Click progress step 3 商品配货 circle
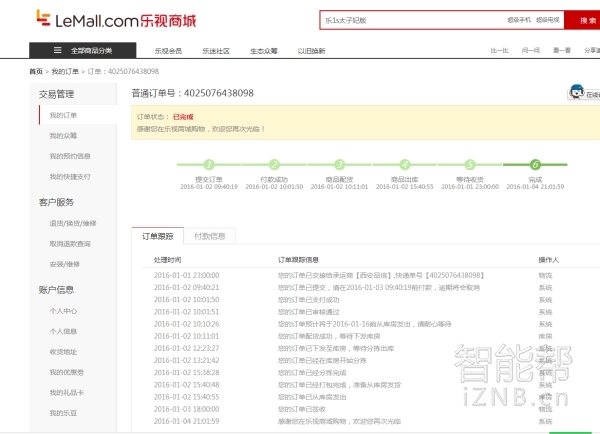The image size is (600, 434). [339, 165]
